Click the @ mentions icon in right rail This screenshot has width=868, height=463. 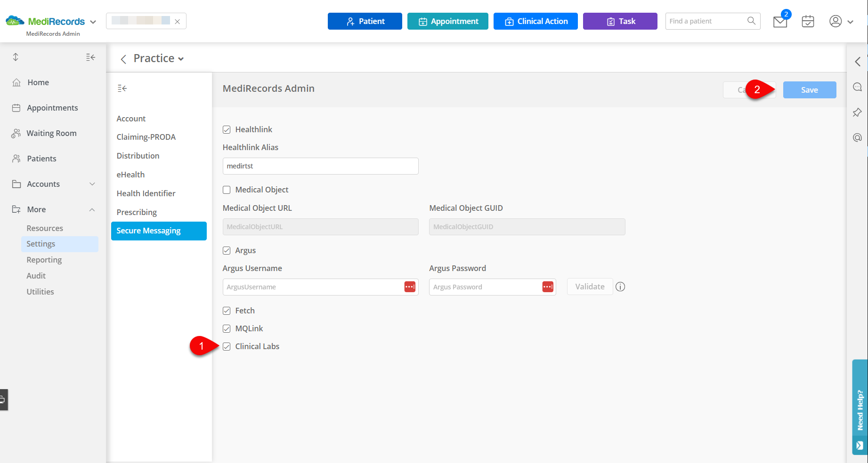pyautogui.click(x=857, y=137)
